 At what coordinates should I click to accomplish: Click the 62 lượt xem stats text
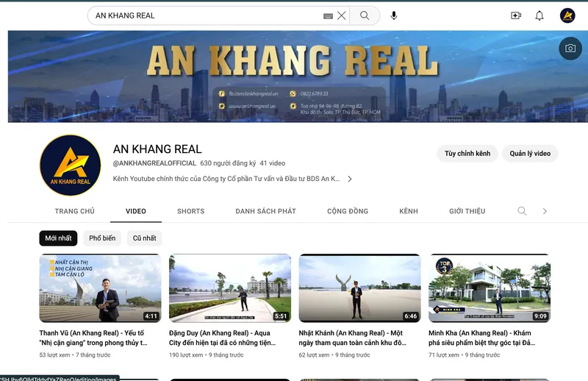click(x=315, y=355)
